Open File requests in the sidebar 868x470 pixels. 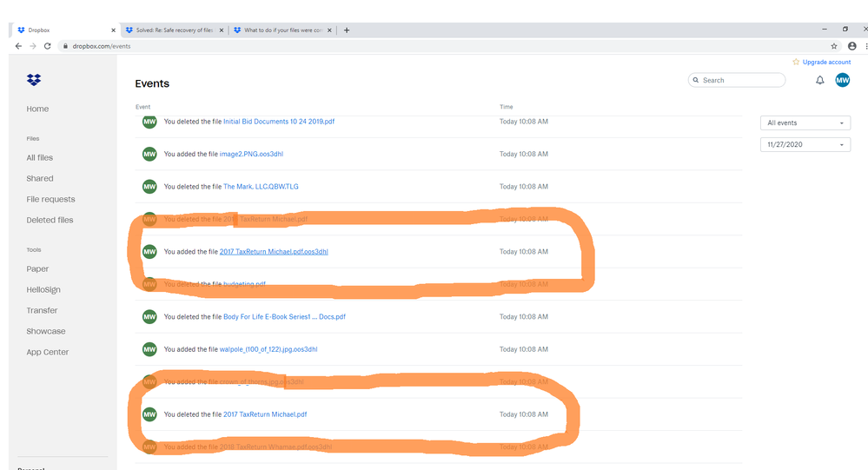(50, 199)
